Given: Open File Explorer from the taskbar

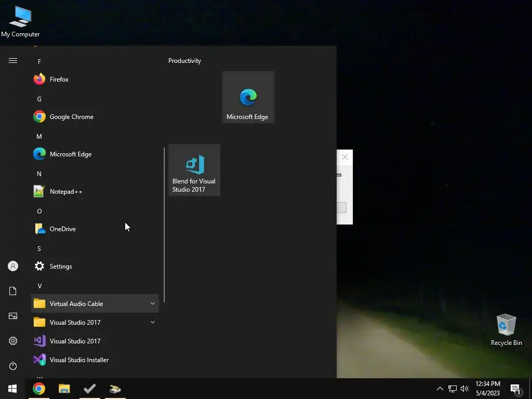Looking at the screenshot, I should coord(64,389).
